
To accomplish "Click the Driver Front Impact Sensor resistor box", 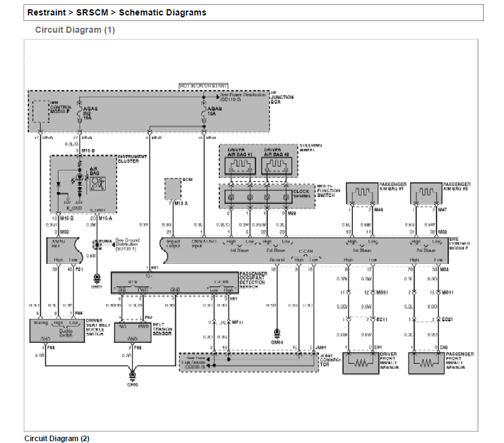I will [x=361, y=363].
